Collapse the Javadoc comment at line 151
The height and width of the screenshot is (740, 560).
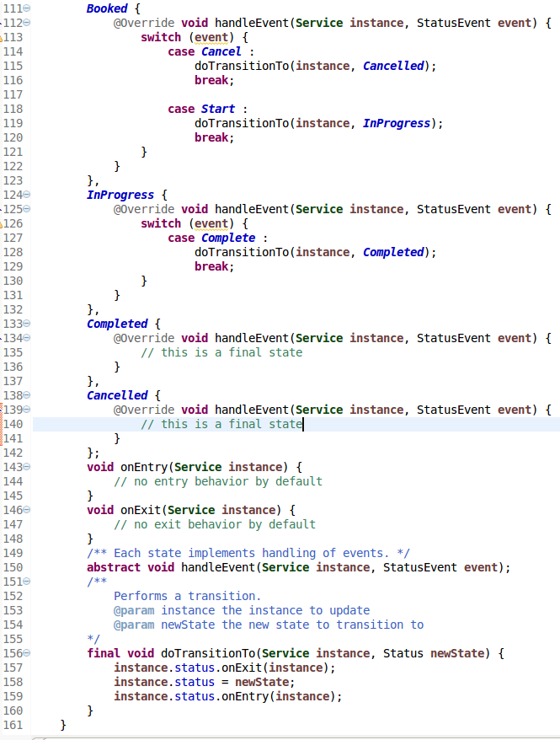coord(27,582)
